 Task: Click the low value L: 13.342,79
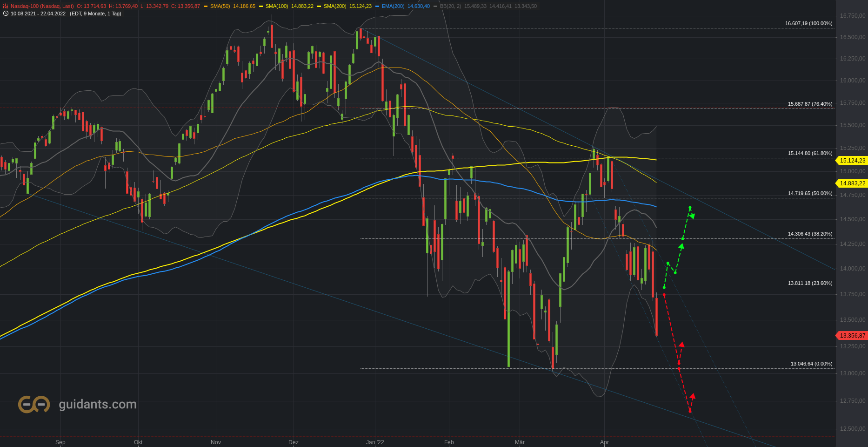click(x=154, y=7)
